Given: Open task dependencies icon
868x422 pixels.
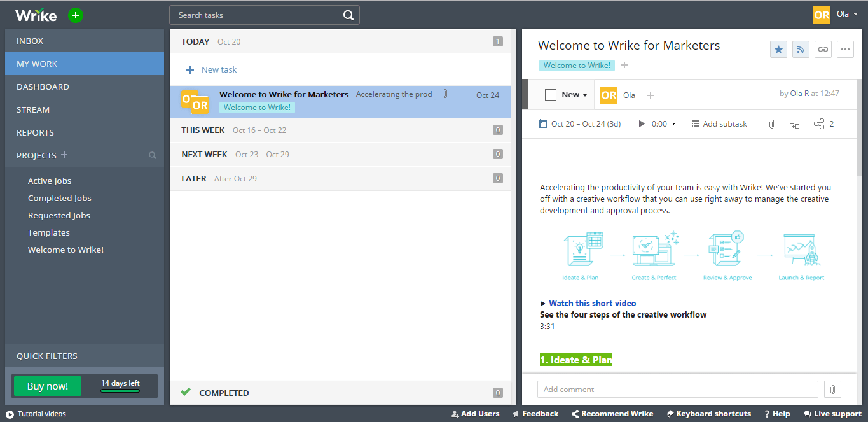Looking at the screenshot, I should pos(794,123).
